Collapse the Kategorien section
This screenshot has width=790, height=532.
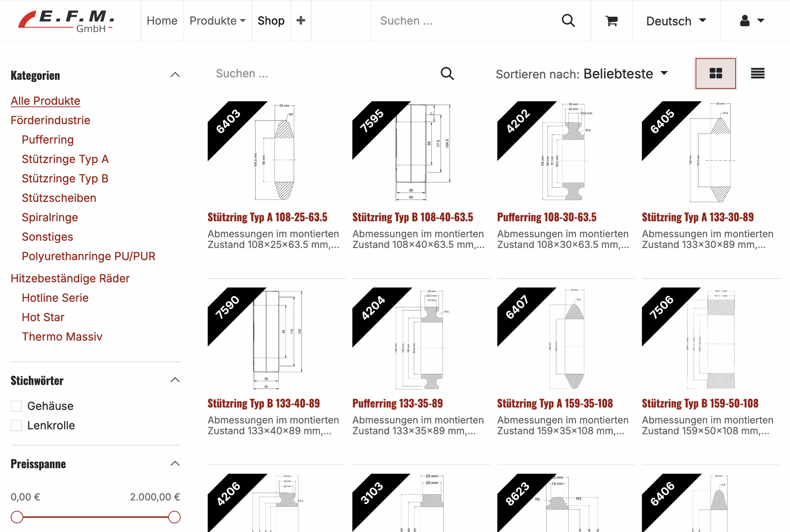[x=175, y=75]
